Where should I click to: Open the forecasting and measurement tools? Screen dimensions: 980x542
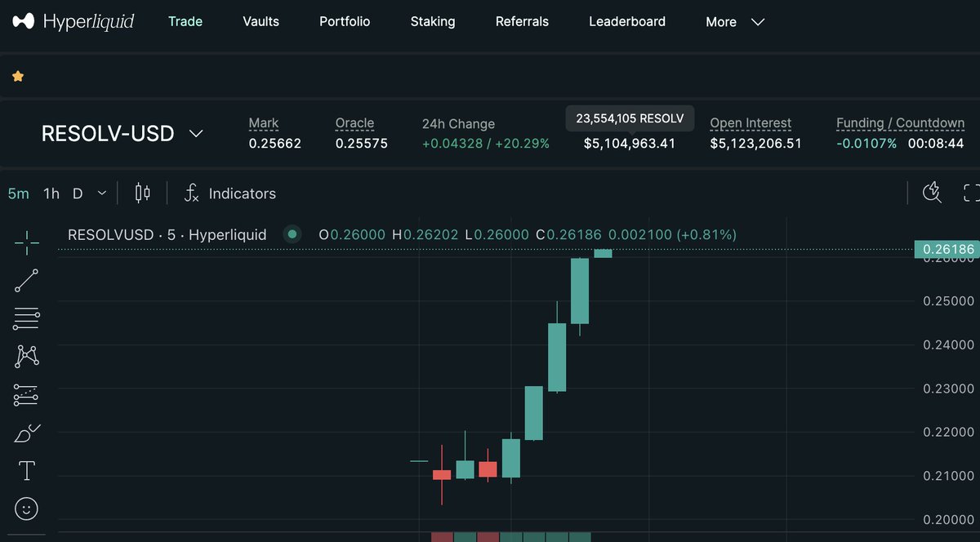(x=26, y=395)
